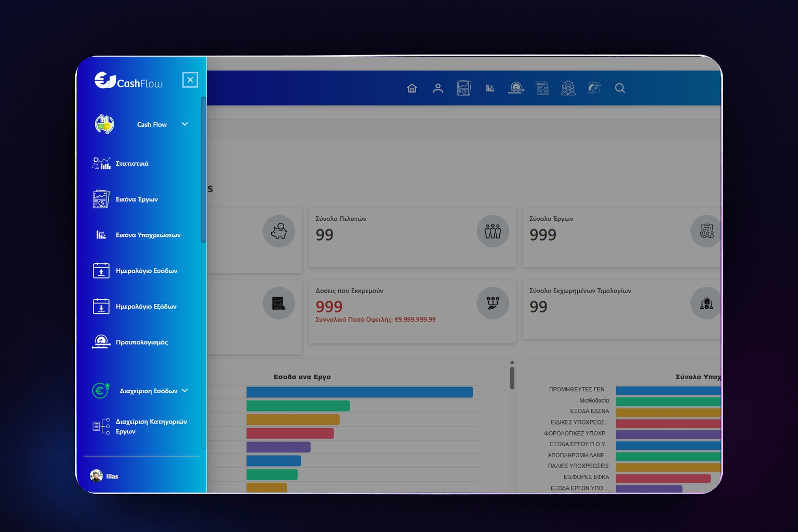
Task: Open the projects report icon in header
Action: click(464, 88)
